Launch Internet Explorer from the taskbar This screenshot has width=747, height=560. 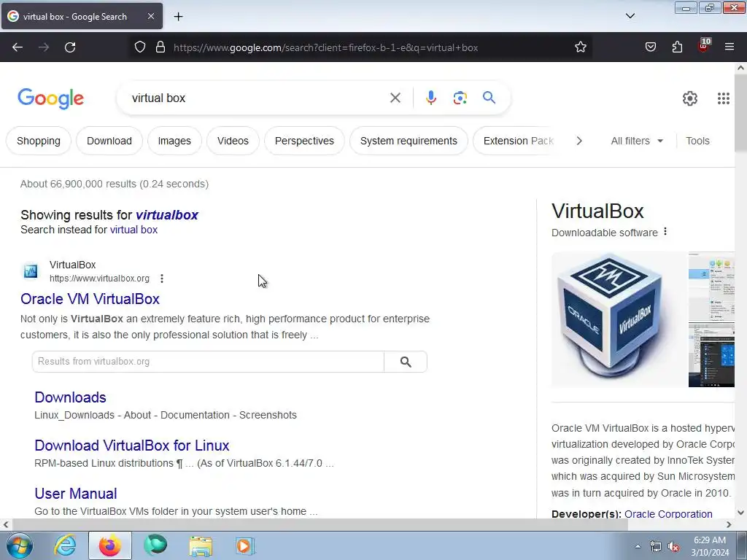(x=65, y=545)
